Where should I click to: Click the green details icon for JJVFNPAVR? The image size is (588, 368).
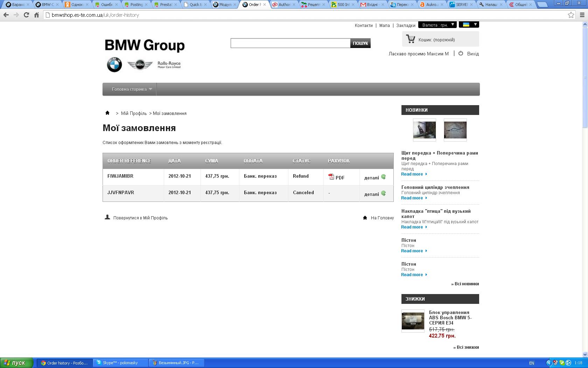pos(384,193)
